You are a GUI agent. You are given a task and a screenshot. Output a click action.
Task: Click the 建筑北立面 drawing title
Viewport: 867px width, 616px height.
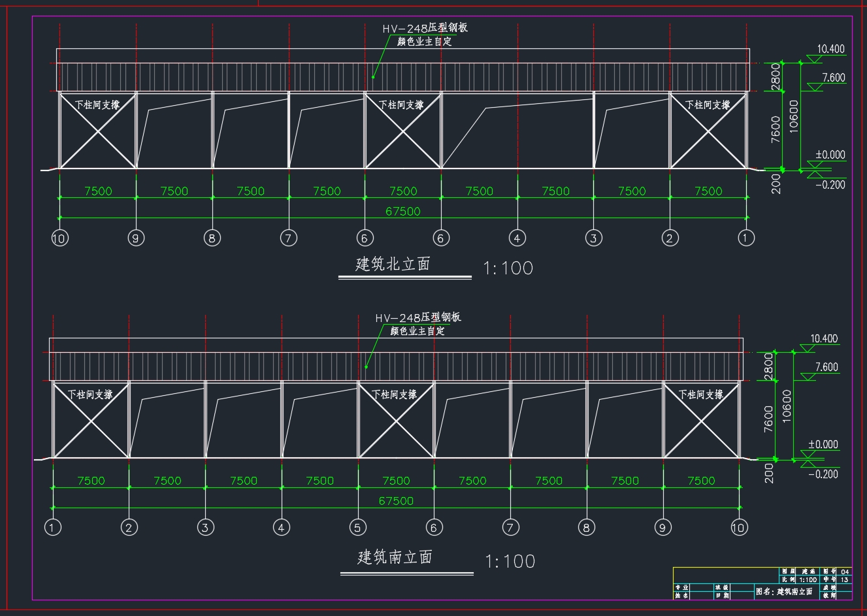pyautogui.click(x=393, y=265)
